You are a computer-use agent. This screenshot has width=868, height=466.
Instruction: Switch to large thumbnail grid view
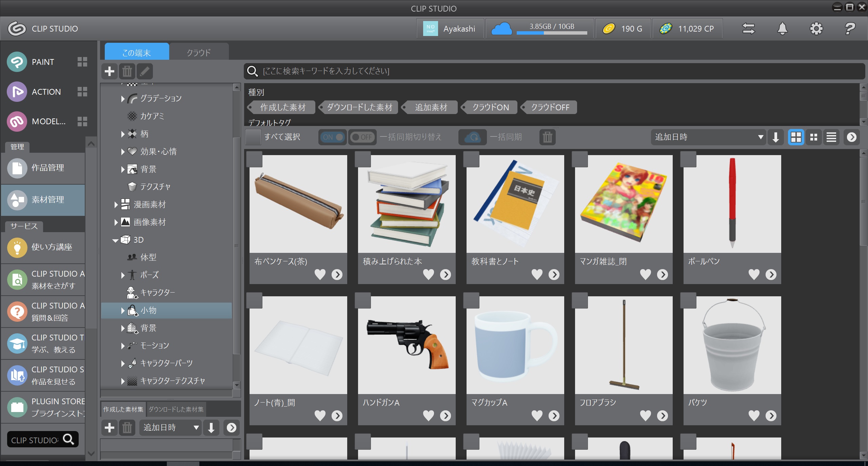(796, 137)
